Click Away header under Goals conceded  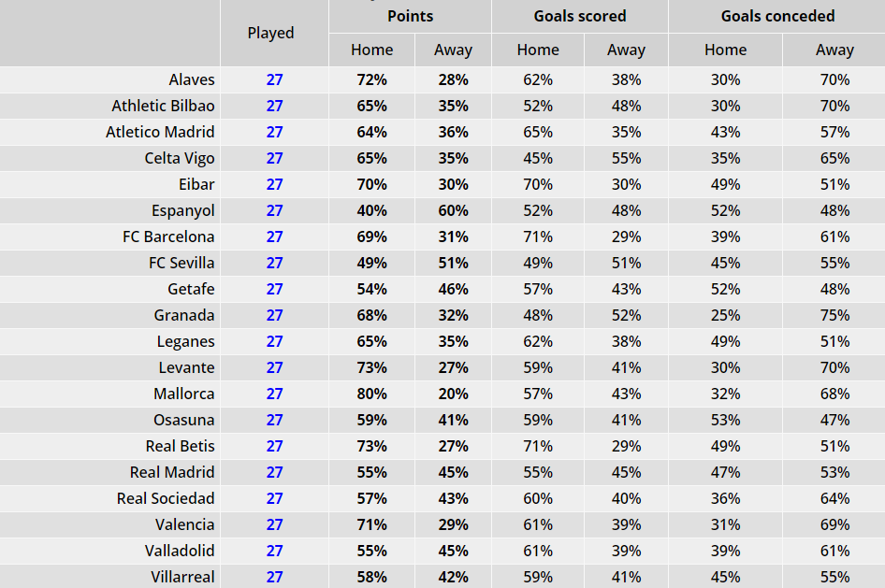tap(834, 50)
